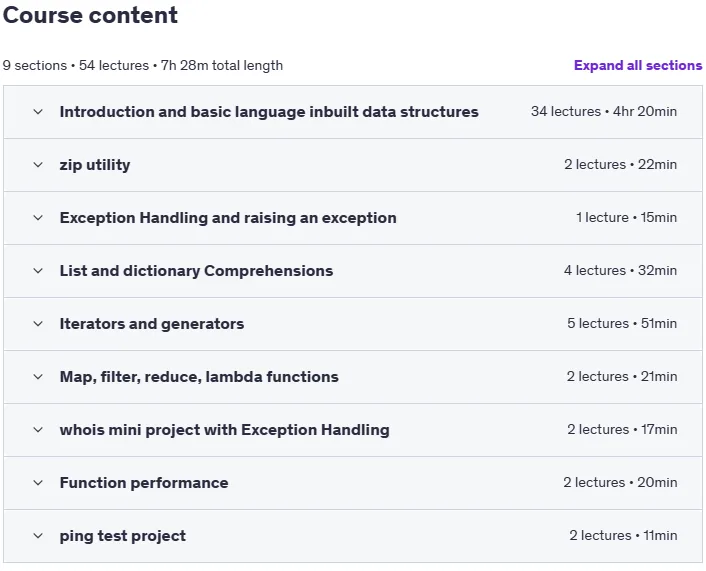Open the ping test project section title

tap(122, 536)
